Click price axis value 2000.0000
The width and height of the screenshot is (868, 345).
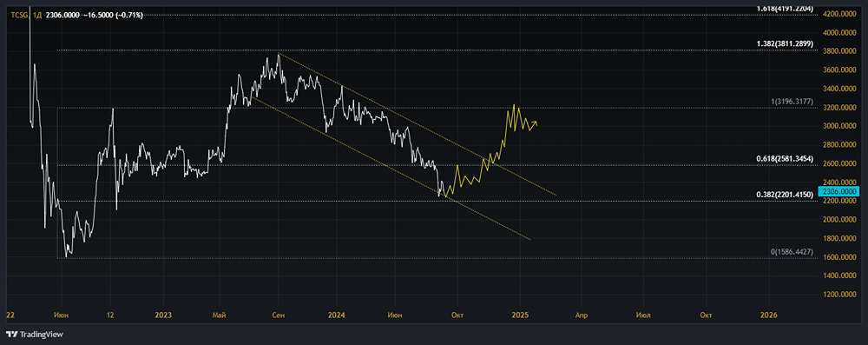[x=839, y=220]
